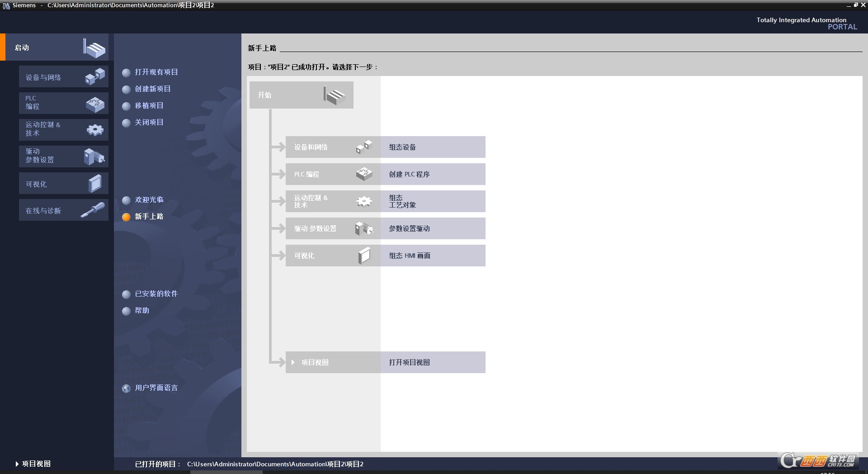Open the 驱动 参数设置 portal tab
The height and width of the screenshot is (474, 868).
pyautogui.click(x=64, y=156)
